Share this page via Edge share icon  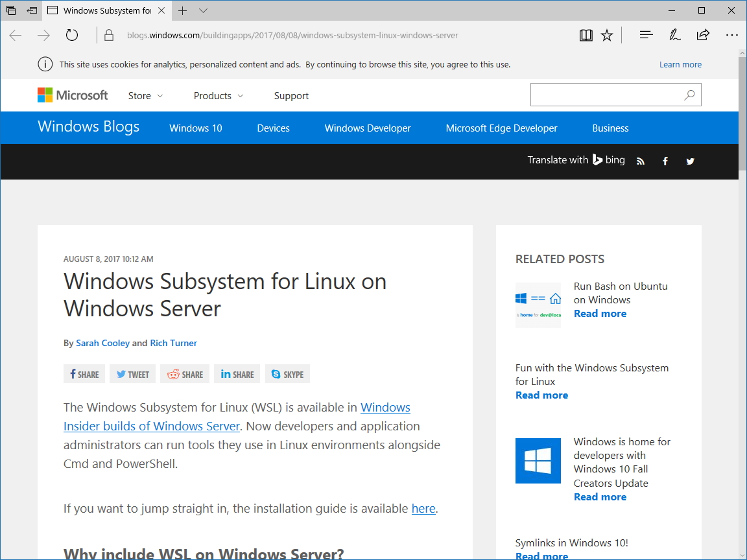coord(703,35)
